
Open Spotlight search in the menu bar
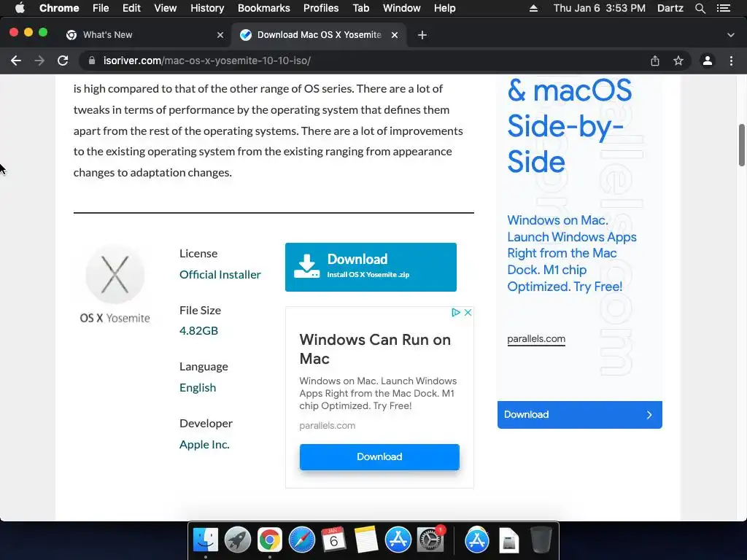coord(700,8)
